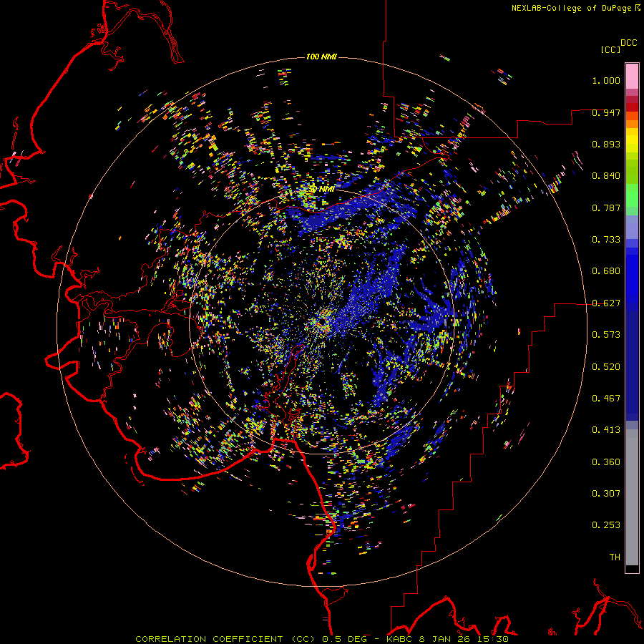This screenshot has height=644, width=644.
Task: Select the 0.680 scale value
Action: pos(606,271)
